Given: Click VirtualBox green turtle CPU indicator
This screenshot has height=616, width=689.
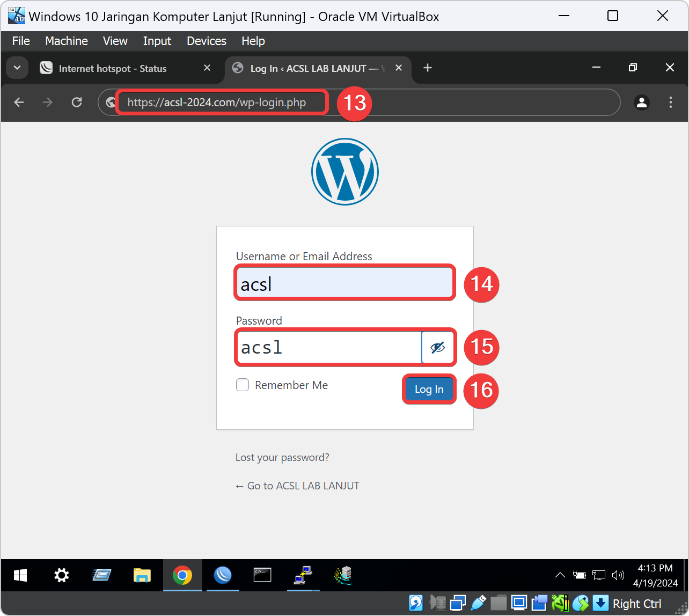Looking at the screenshot, I should pyautogui.click(x=560, y=603).
